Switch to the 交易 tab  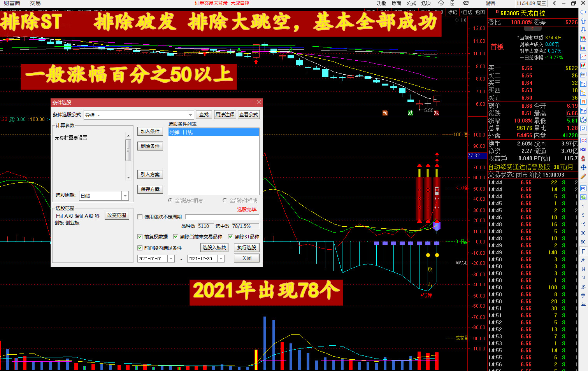35,3
